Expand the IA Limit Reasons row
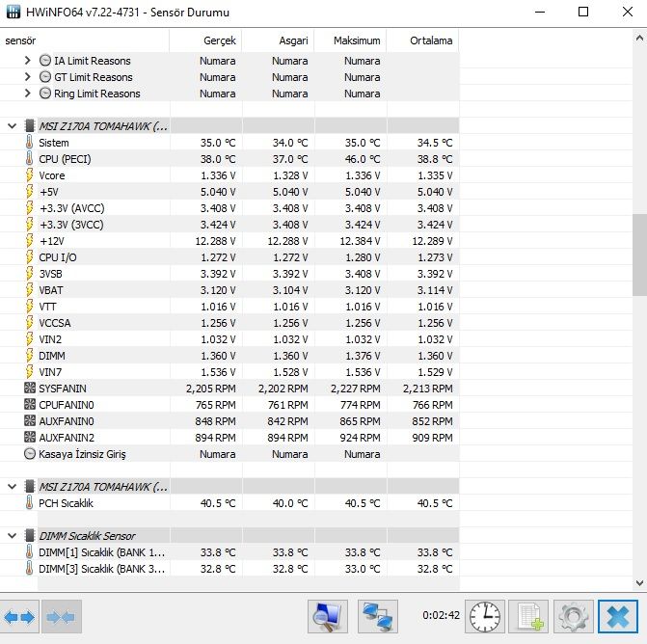 28,61
